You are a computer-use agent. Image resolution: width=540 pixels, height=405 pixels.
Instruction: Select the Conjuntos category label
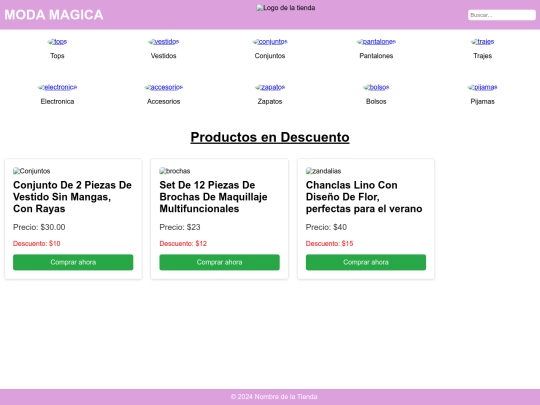tap(270, 56)
